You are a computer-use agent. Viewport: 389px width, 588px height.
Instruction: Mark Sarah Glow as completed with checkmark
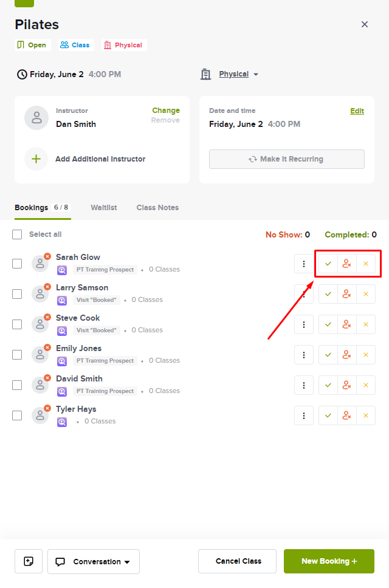328,264
